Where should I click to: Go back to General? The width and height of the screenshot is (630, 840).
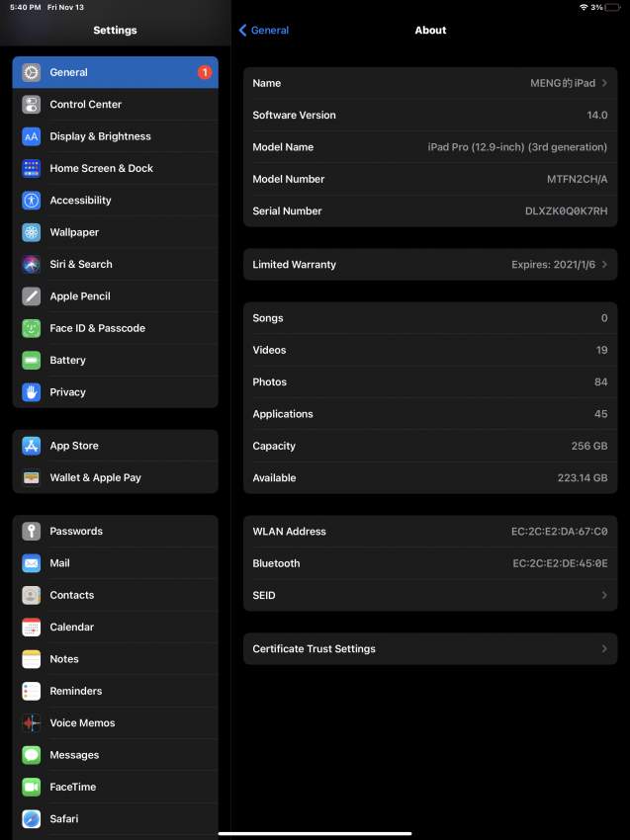[x=264, y=31]
